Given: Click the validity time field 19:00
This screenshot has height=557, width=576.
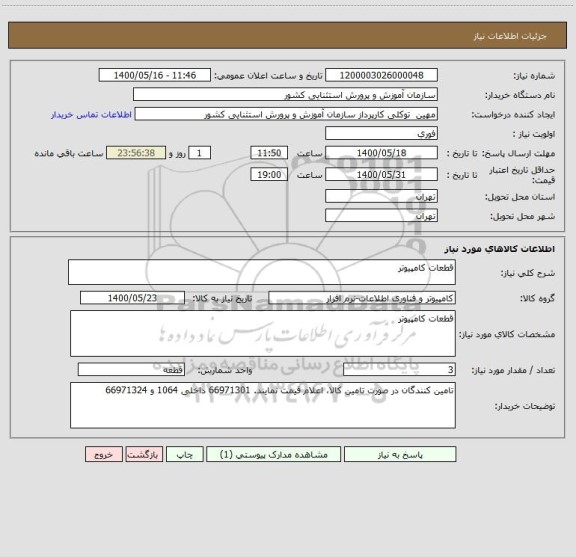Looking at the screenshot, I should point(269,175).
